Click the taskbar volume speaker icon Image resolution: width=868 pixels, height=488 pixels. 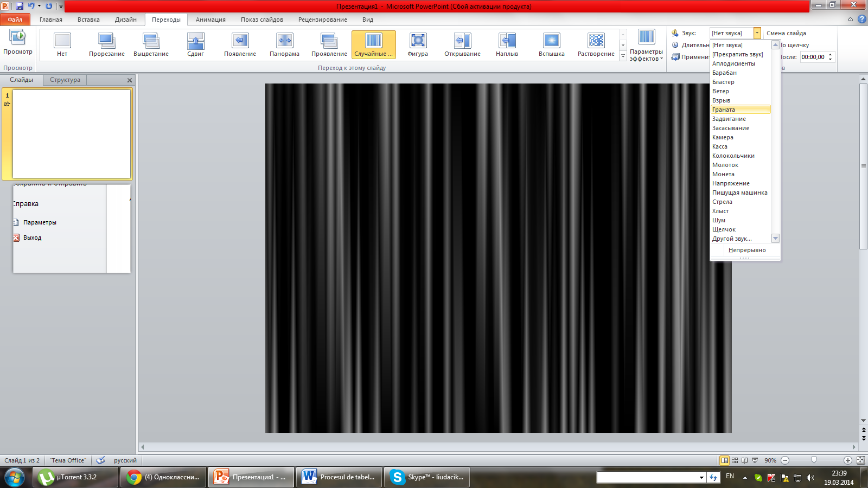[x=810, y=478]
